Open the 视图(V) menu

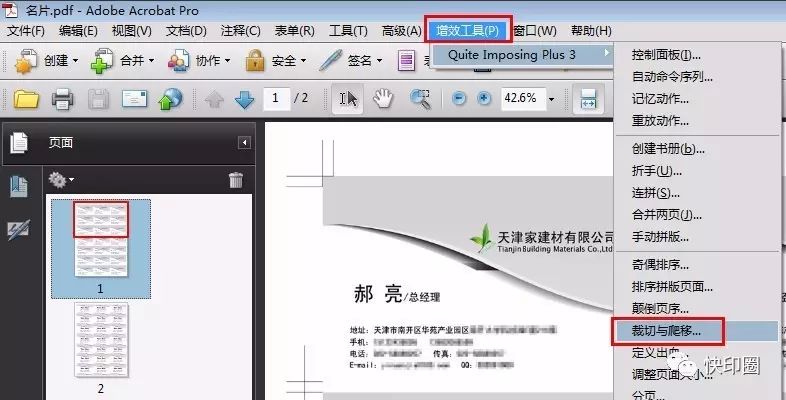131,31
